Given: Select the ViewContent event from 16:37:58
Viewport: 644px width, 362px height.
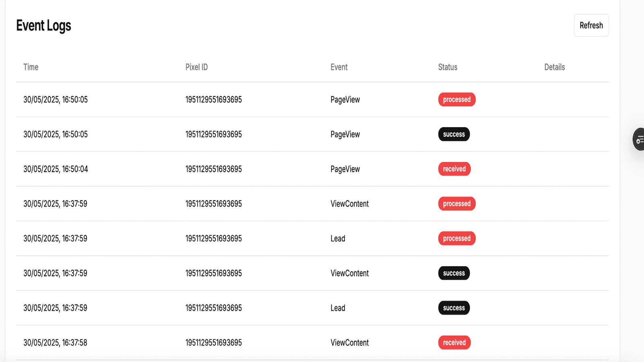Looking at the screenshot, I should point(349,342).
